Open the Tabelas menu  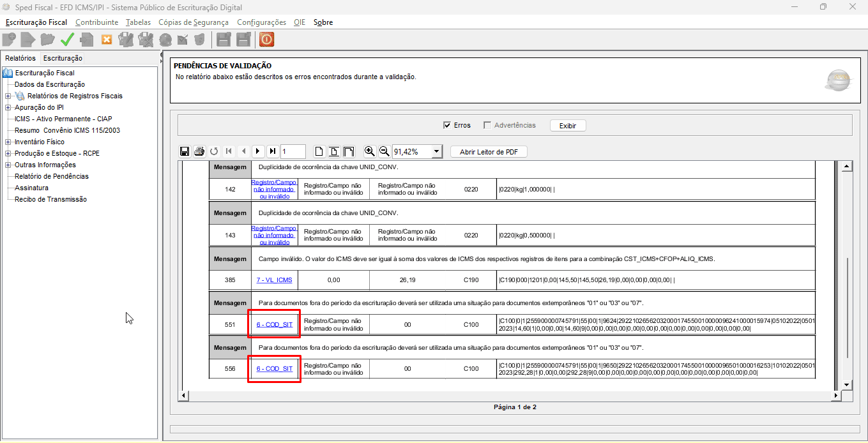[138, 22]
